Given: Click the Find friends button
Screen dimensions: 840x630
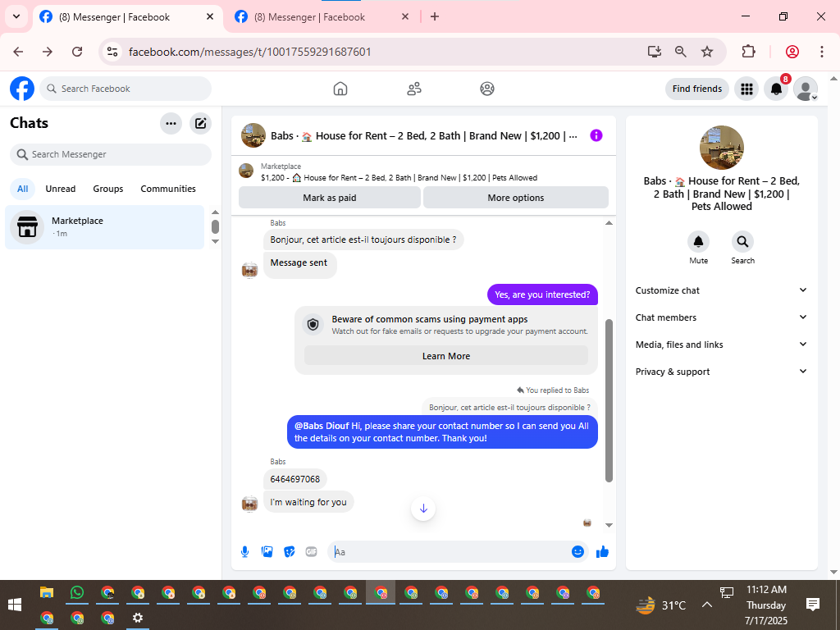Looking at the screenshot, I should click(697, 89).
